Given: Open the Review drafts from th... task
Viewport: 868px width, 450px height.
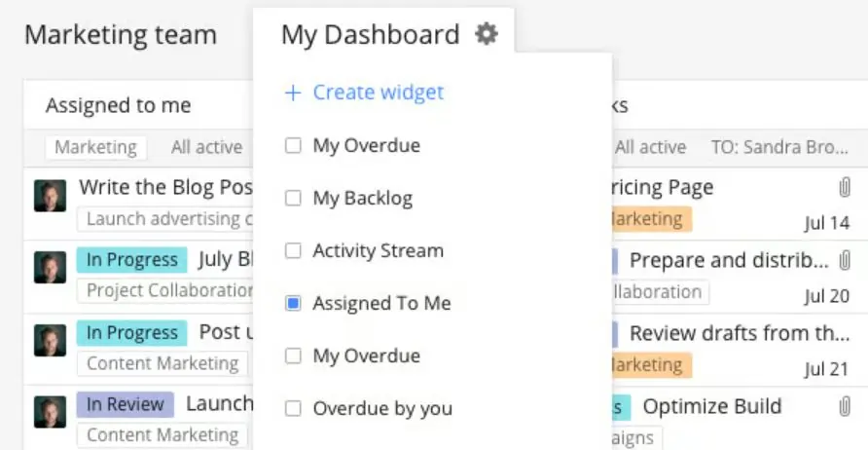Looking at the screenshot, I should (x=739, y=333).
